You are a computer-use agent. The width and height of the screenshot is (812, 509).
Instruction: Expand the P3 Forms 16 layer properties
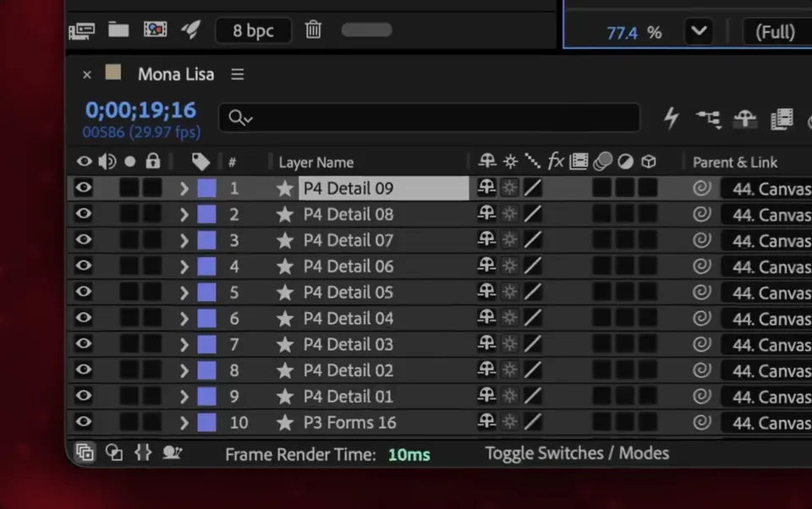[184, 423]
